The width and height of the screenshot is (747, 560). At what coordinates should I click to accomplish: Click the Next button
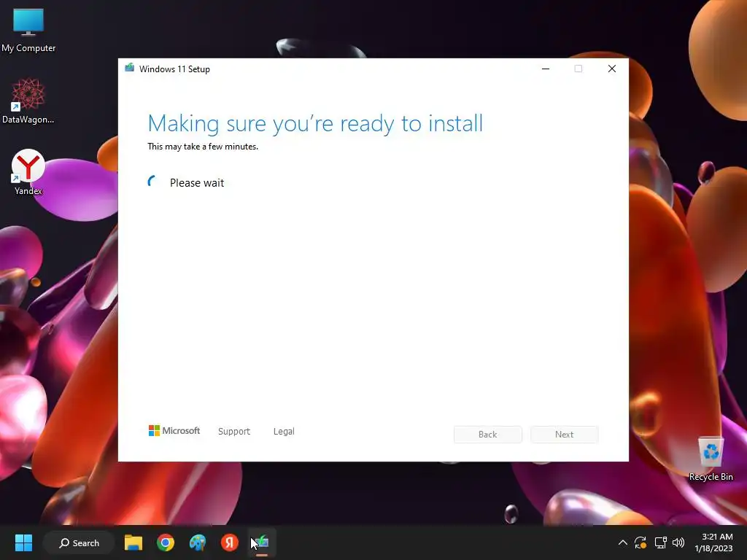coord(565,435)
